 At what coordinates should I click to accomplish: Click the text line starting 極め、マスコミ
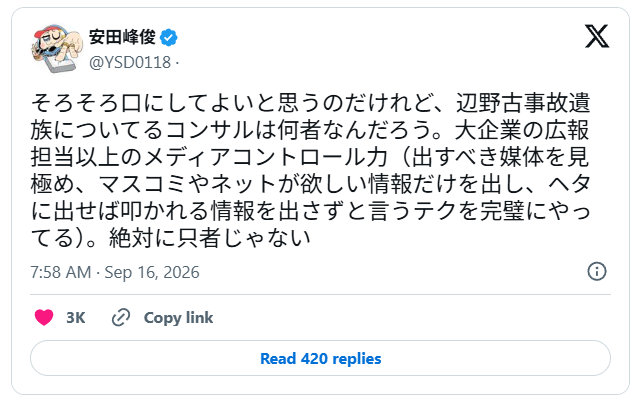[310, 184]
